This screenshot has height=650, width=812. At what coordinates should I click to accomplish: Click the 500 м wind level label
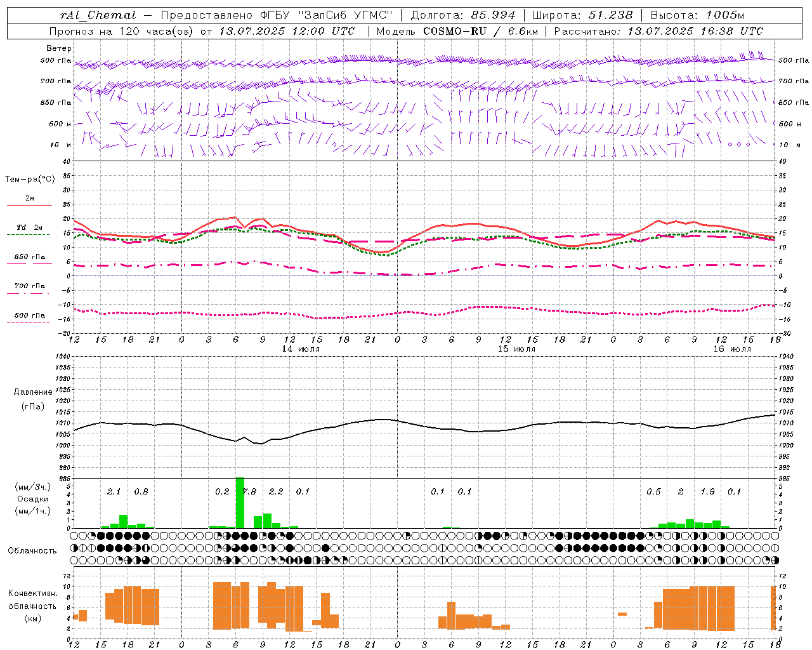tap(60, 124)
